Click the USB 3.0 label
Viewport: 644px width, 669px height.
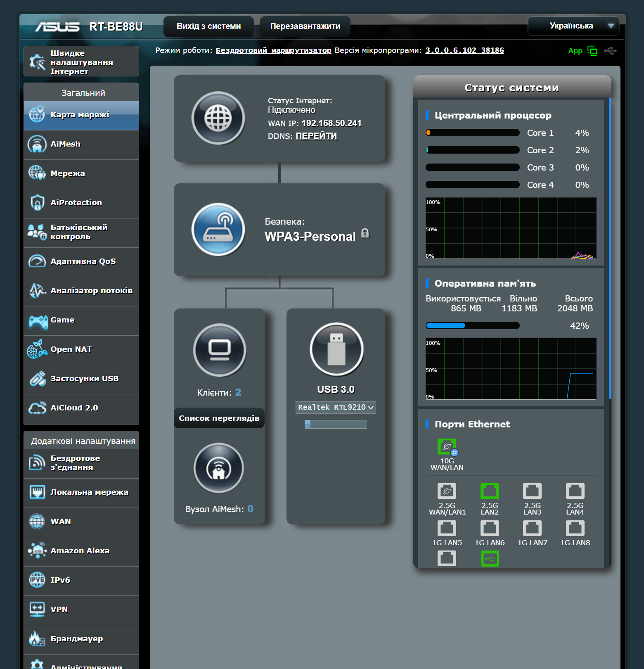(336, 389)
